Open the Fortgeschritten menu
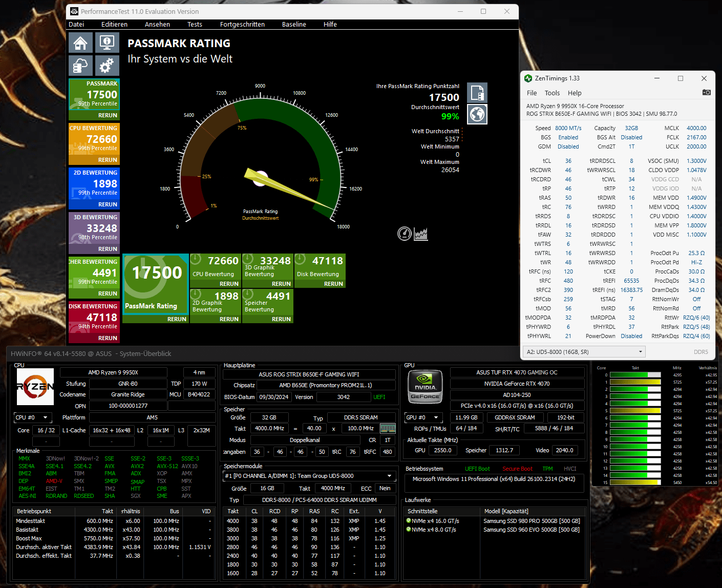This screenshot has height=588, width=722. click(242, 24)
